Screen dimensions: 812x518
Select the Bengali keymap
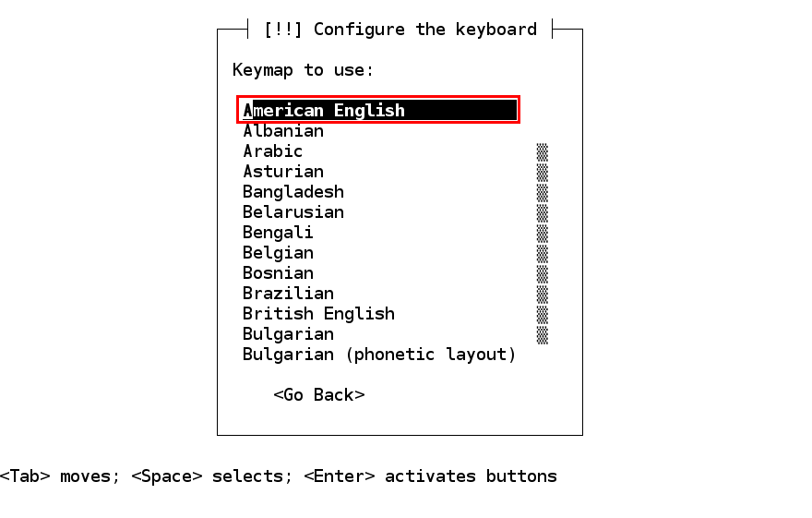point(278,233)
